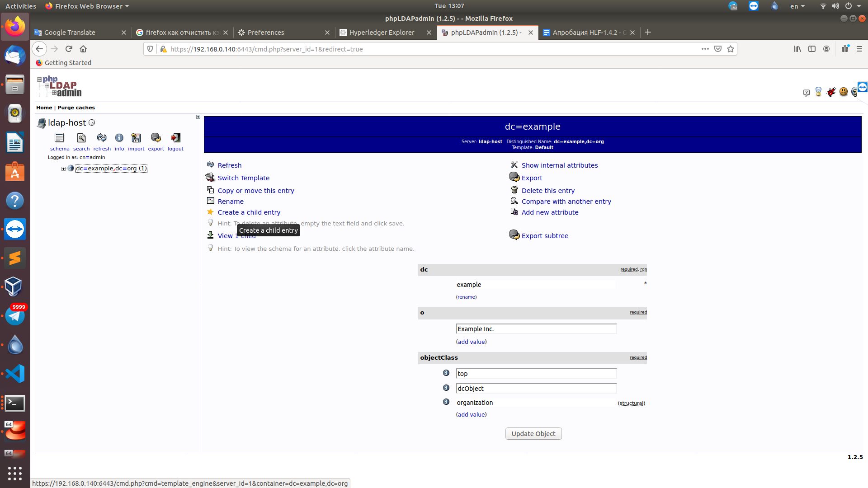Click the import icon

136,138
